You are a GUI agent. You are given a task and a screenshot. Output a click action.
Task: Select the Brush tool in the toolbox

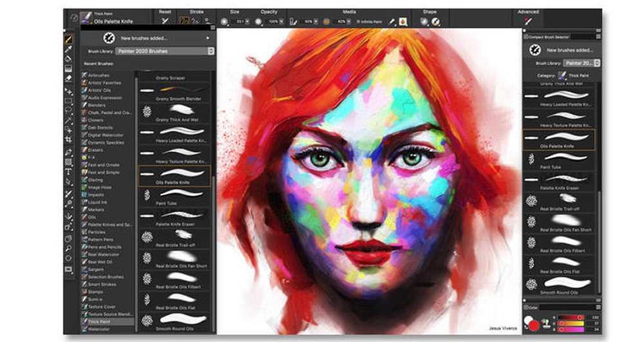[69, 39]
